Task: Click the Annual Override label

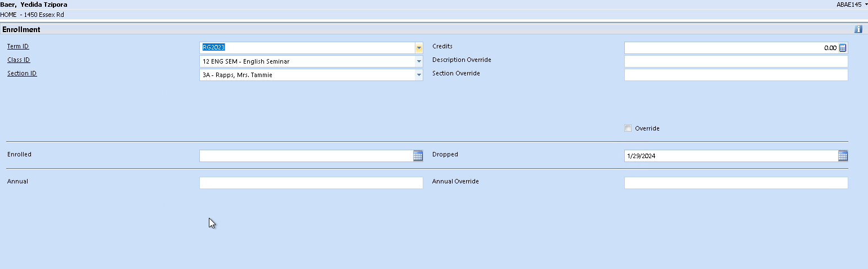Action: [x=455, y=181]
